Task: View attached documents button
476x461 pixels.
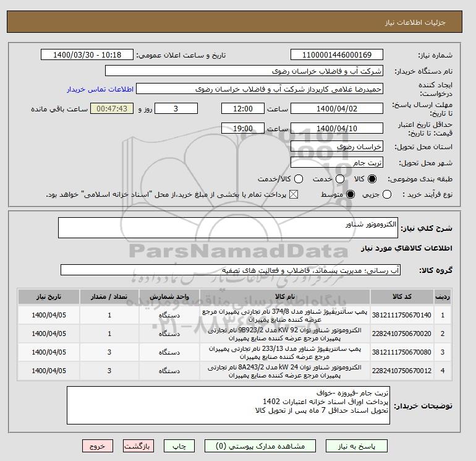Action: [x=260, y=446]
